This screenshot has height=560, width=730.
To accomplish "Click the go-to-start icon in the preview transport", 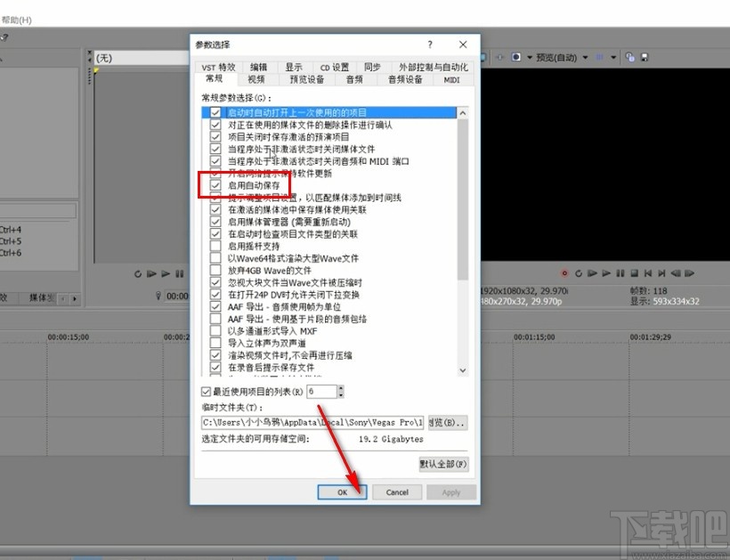I will (x=647, y=273).
